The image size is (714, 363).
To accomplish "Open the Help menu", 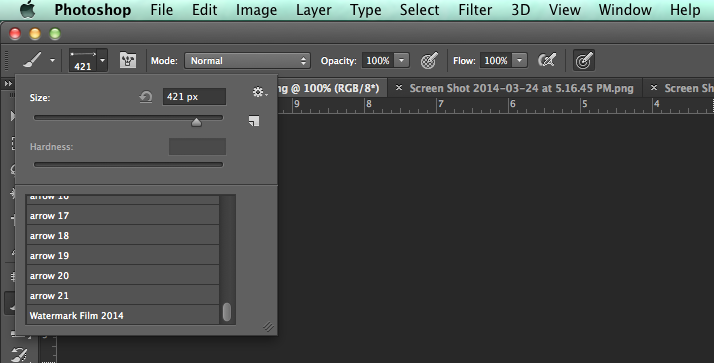I will tap(685, 10).
